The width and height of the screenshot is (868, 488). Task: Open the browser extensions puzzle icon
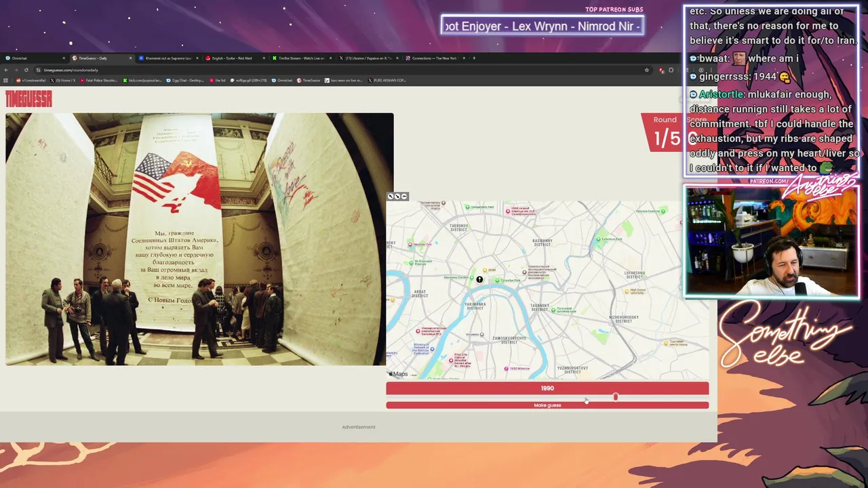pos(671,70)
